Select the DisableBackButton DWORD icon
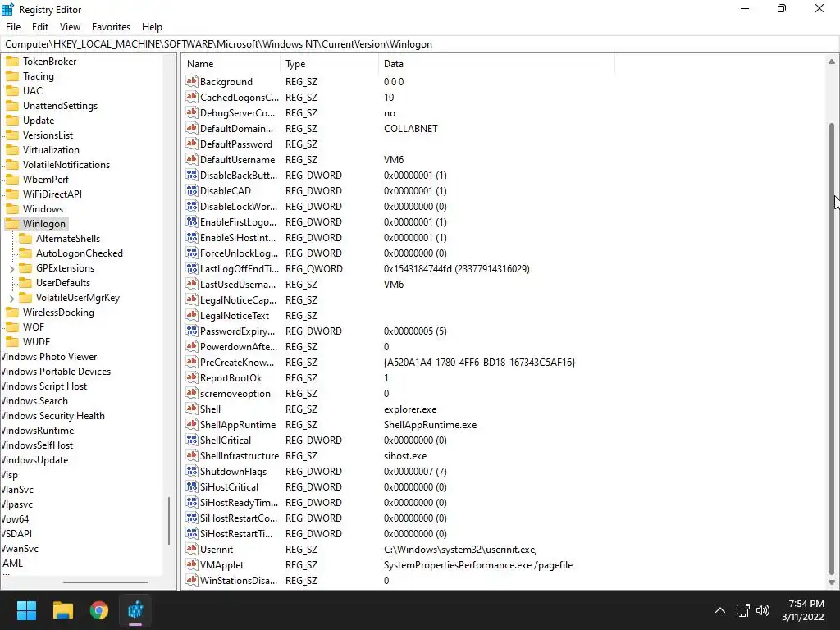The image size is (840, 630). pyautogui.click(x=192, y=175)
